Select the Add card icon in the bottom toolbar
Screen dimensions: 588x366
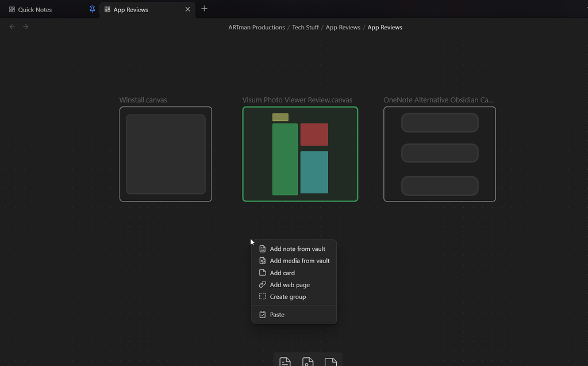[330, 361]
